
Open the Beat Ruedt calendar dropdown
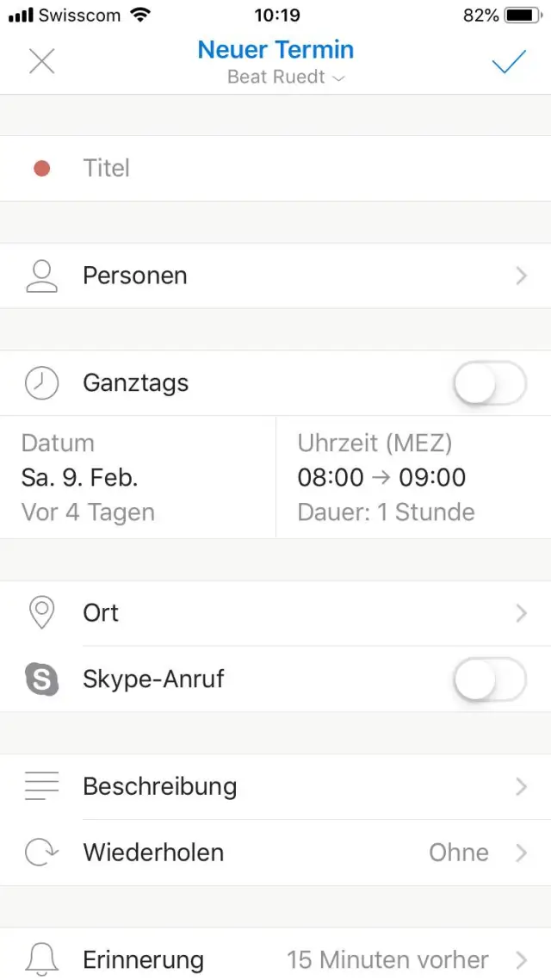(x=286, y=78)
